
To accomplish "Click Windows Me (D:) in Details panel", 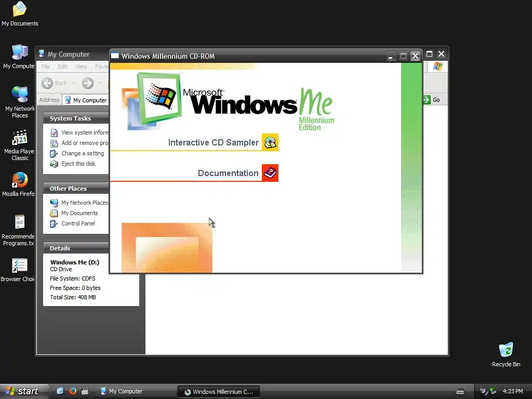I will pyautogui.click(x=75, y=262).
